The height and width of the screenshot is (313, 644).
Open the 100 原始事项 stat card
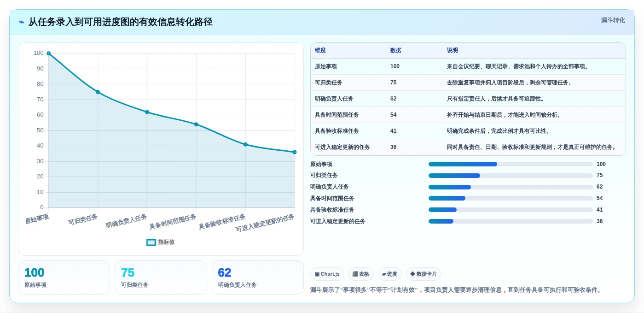[64, 278]
